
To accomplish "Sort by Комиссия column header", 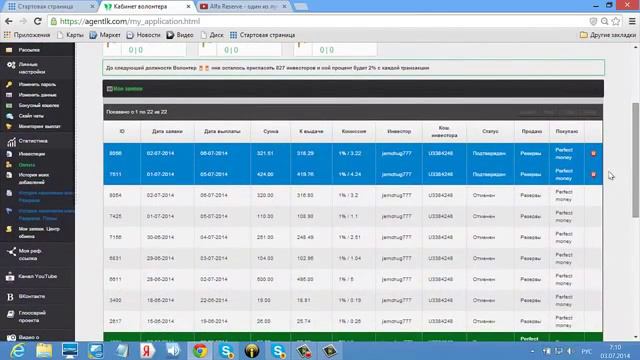I will click(x=353, y=131).
